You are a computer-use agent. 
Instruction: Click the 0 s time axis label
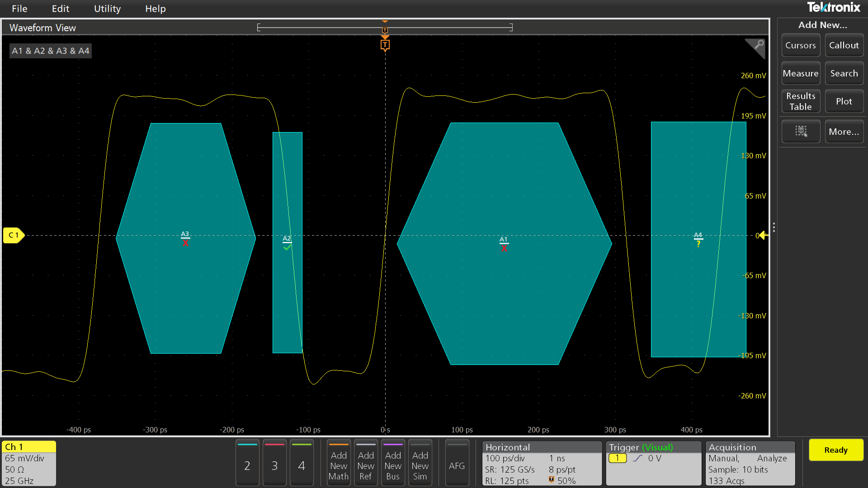[x=385, y=430]
